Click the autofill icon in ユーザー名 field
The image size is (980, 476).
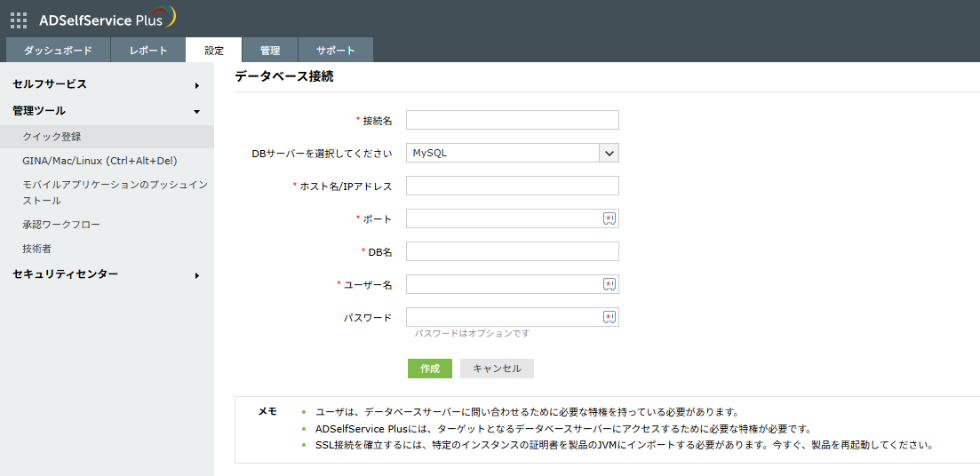point(610,284)
